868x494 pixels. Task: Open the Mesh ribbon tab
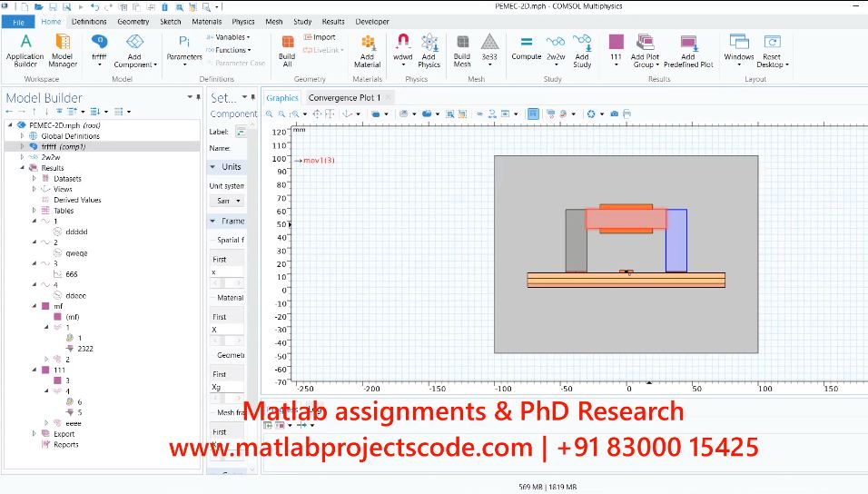click(x=273, y=22)
